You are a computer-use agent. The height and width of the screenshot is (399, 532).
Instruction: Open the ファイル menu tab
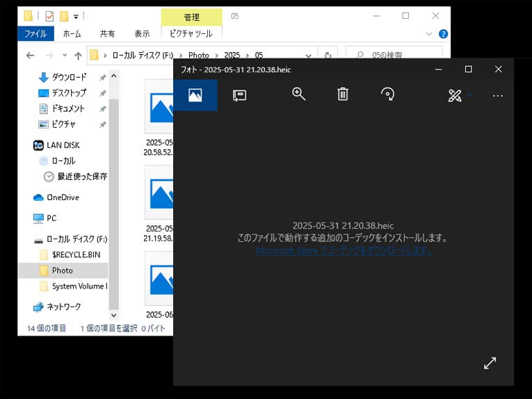[x=35, y=33]
